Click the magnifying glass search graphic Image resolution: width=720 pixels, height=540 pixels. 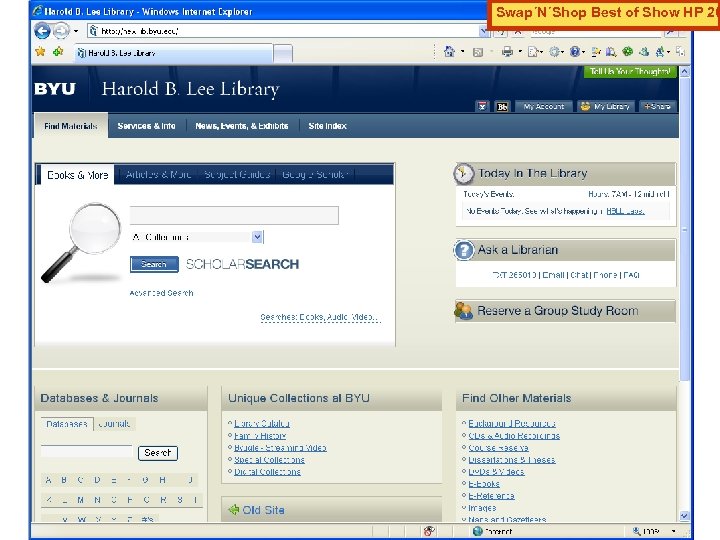point(81,242)
